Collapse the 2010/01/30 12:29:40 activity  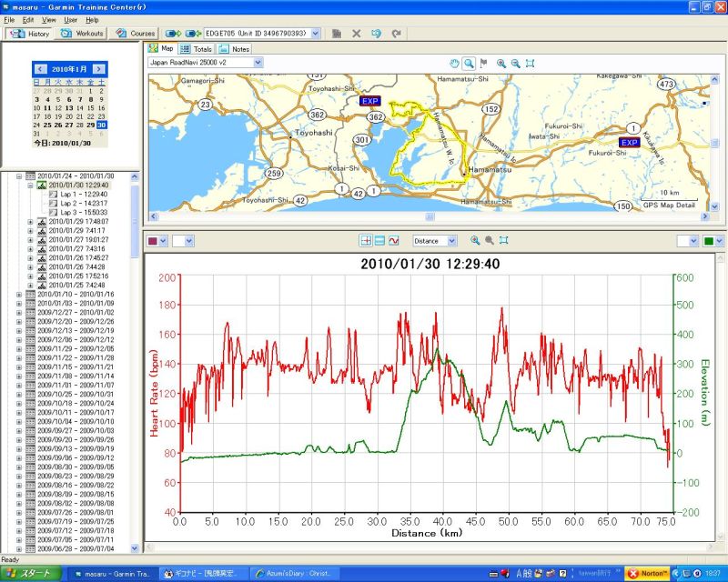click(x=30, y=186)
